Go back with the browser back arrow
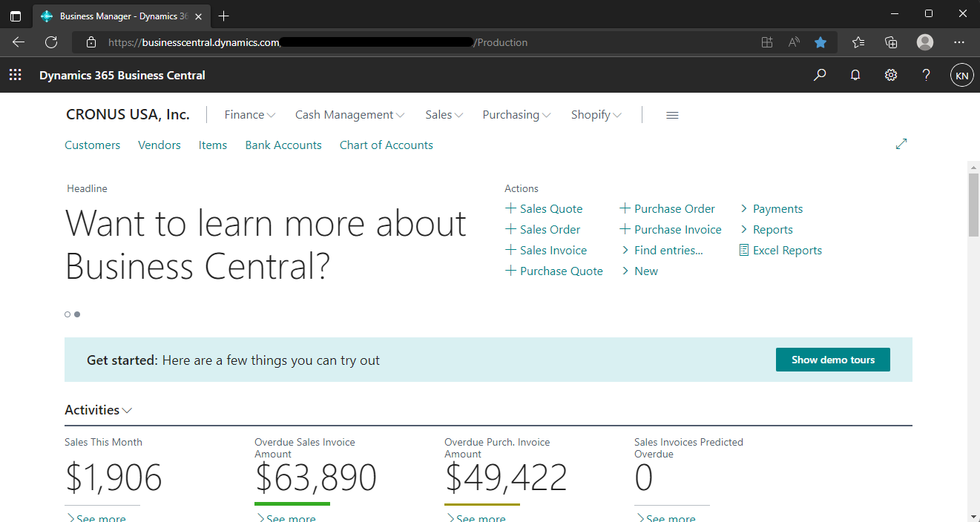Image resolution: width=980 pixels, height=522 pixels. (x=19, y=42)
